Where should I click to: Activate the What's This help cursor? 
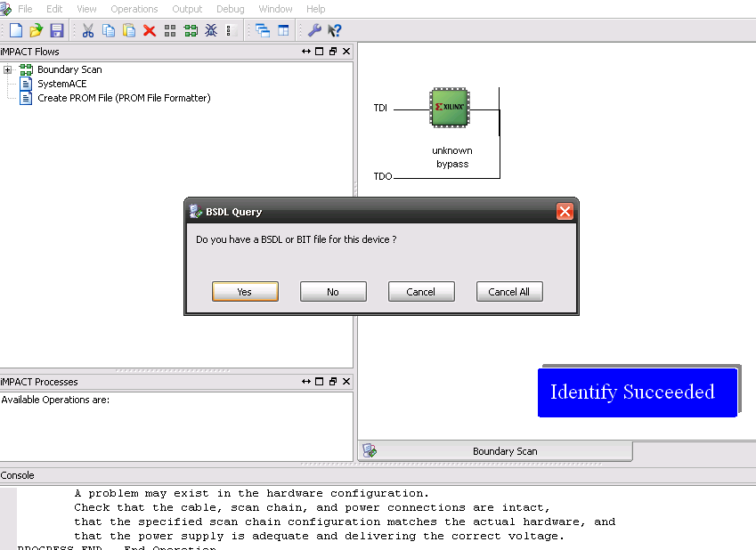click(x=335, y=30)
